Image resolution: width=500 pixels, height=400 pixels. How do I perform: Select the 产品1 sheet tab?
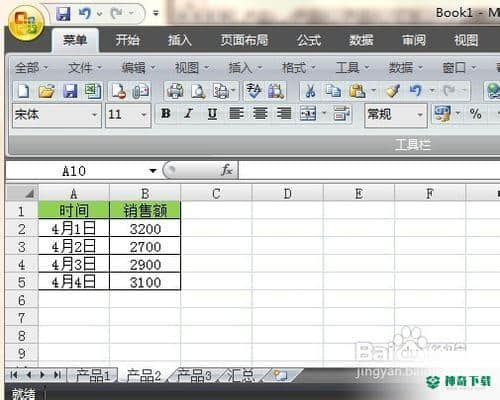(x=93, y=376)
